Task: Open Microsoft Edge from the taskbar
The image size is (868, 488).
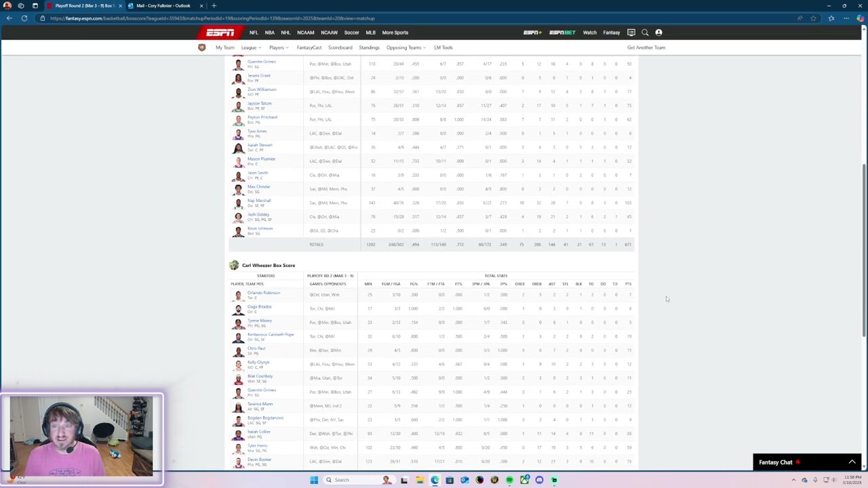Action: pos(435,480)
